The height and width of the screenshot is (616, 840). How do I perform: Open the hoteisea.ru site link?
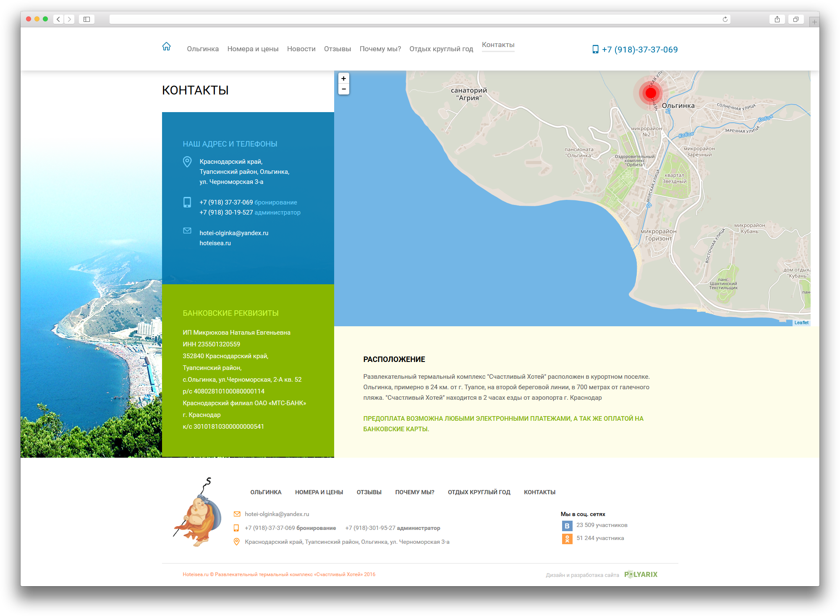(215, 243)
